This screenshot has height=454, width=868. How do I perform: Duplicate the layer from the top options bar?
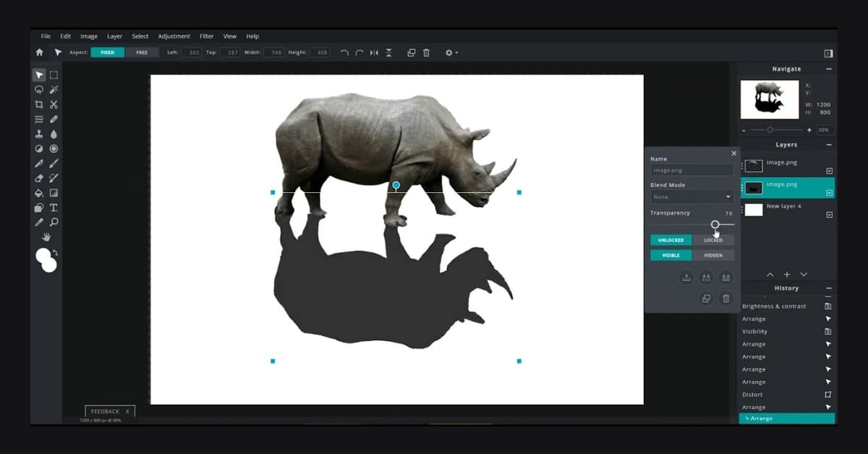[x=412, y=53]
